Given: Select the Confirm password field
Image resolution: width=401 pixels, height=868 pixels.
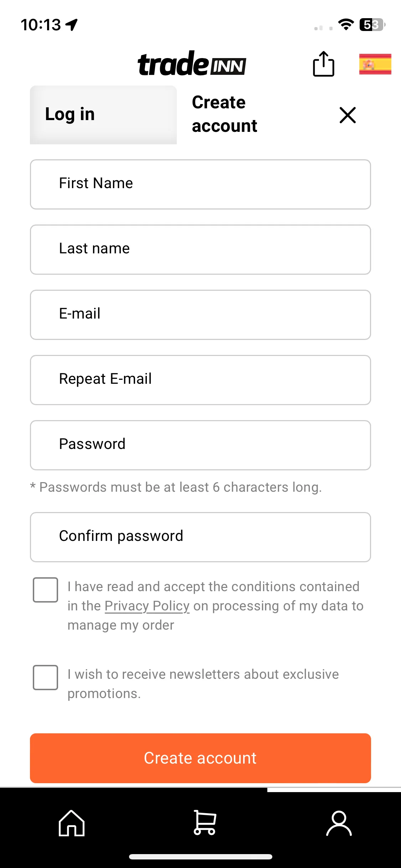Looking at the screenshot, I should point(200,537).
